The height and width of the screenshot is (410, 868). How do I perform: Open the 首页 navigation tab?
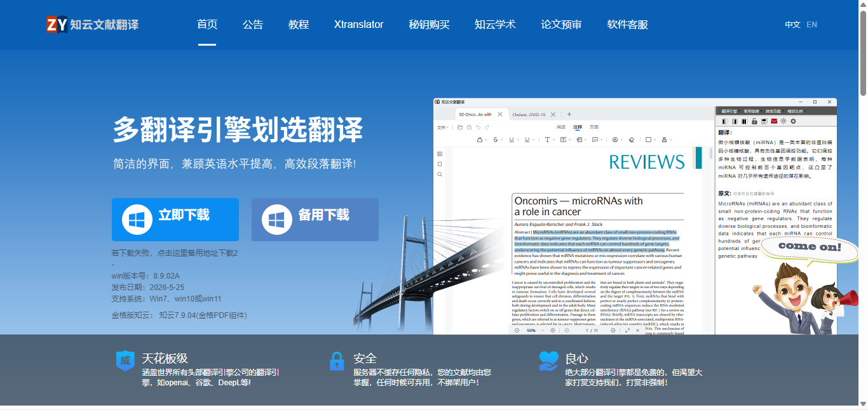point(207,25)
